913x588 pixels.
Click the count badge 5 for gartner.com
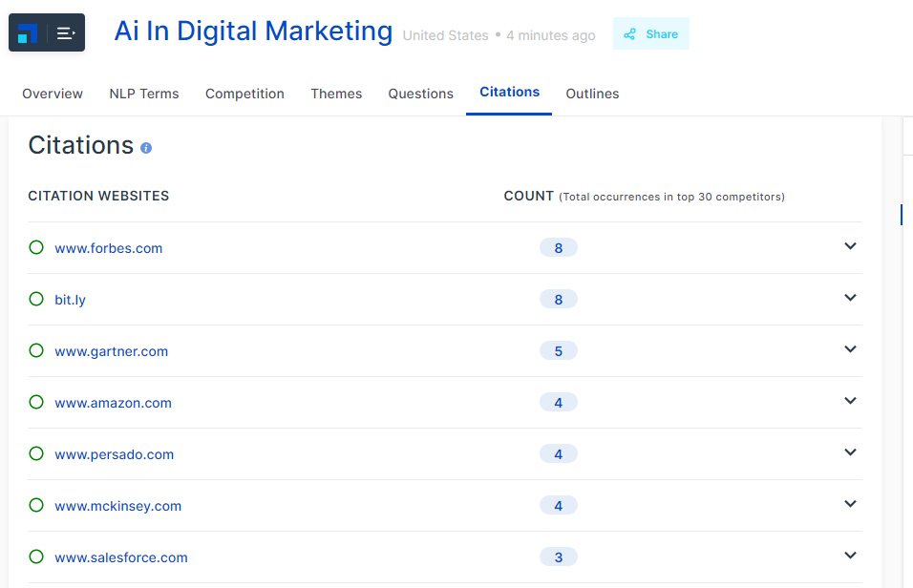click(559, 351)
